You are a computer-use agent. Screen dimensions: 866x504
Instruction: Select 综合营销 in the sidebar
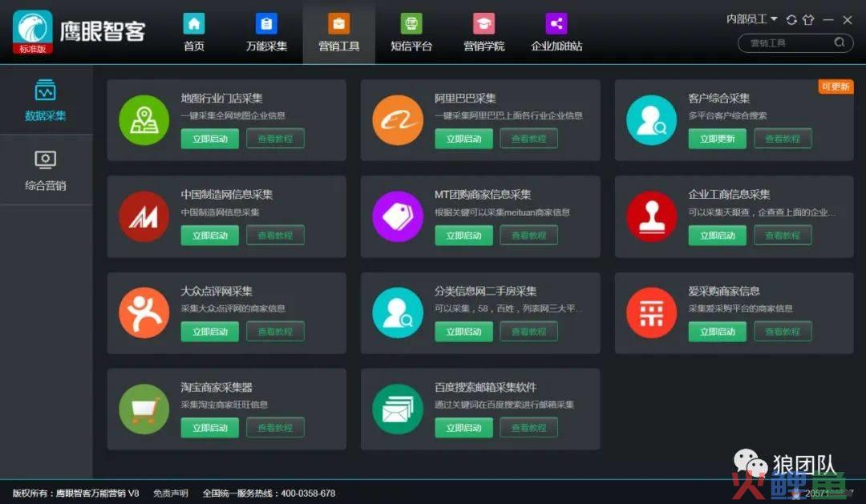pyautogui.click(x=46, y=170)
